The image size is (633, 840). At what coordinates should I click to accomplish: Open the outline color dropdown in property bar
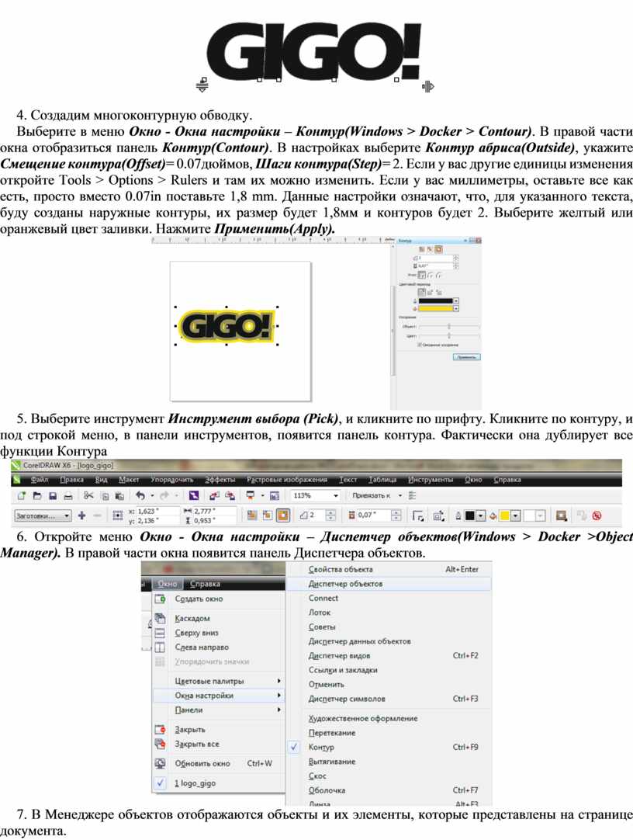click(x=480, y=516)
